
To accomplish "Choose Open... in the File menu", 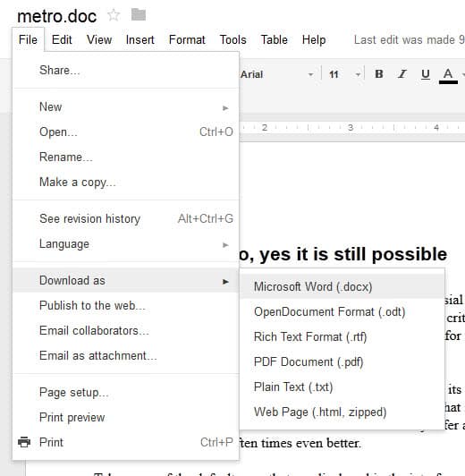I will click(x=125, y=132).
